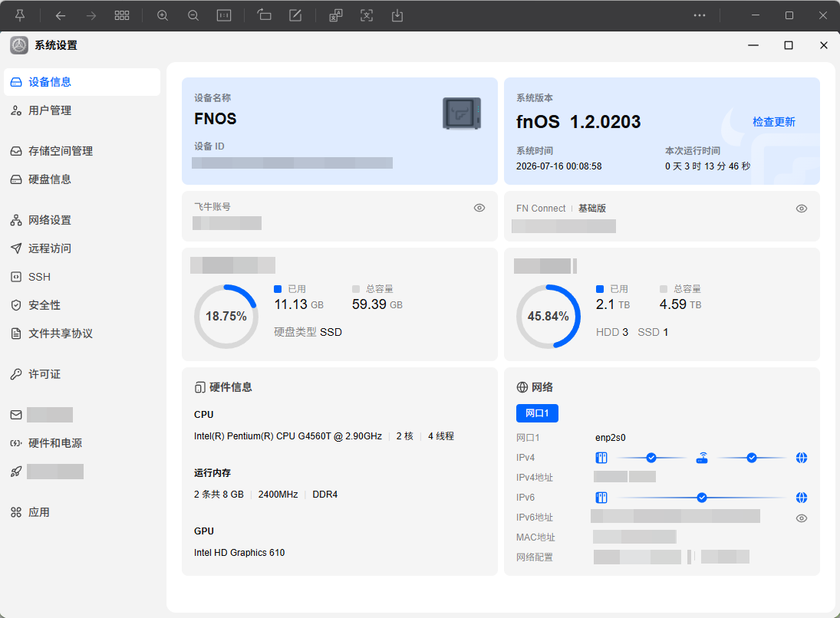Click the pin icon in top toolbar

pyautogui.click(x=20, y=15)
